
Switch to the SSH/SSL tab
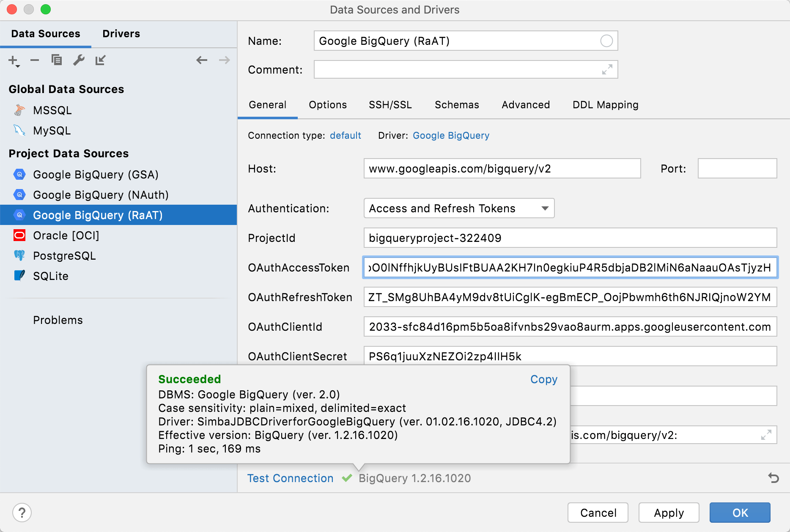390,105
